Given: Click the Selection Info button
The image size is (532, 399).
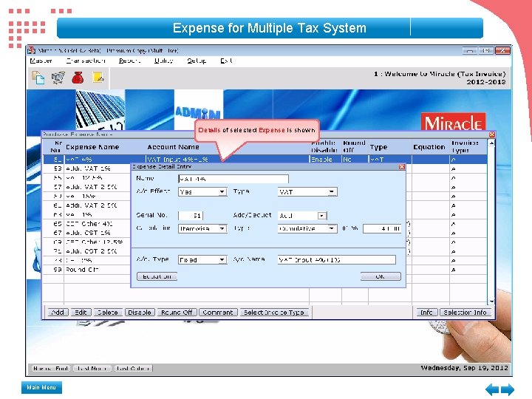Looking at the screenshot, I should tap(465, 312).
